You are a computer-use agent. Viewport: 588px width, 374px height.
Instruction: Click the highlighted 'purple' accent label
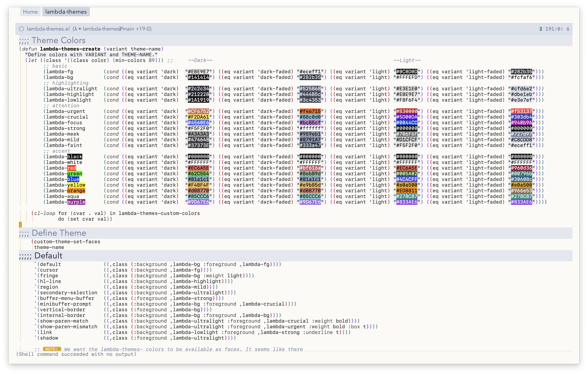pyautogui.click(x=76, y=202)
